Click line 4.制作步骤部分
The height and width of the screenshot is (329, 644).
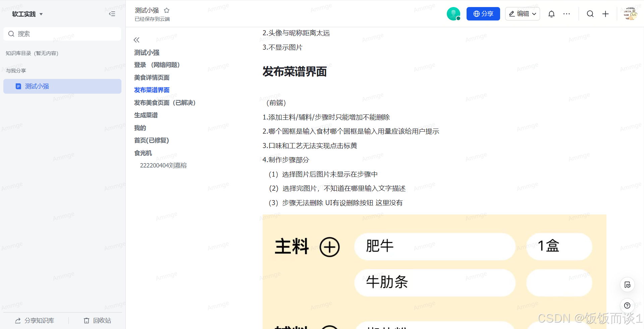tap(286, 160)
